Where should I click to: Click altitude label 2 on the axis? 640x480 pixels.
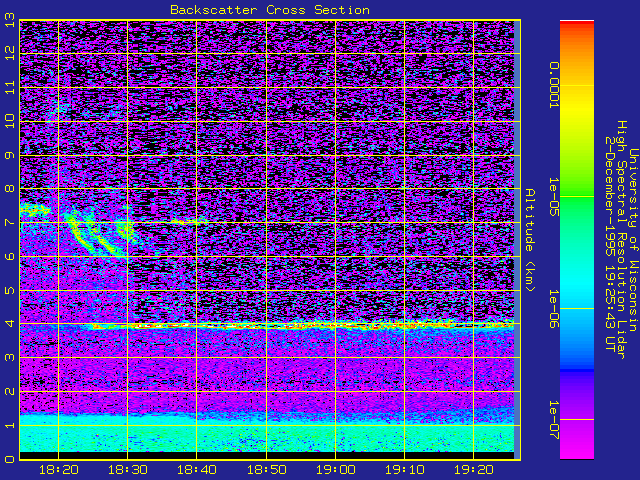10,391
